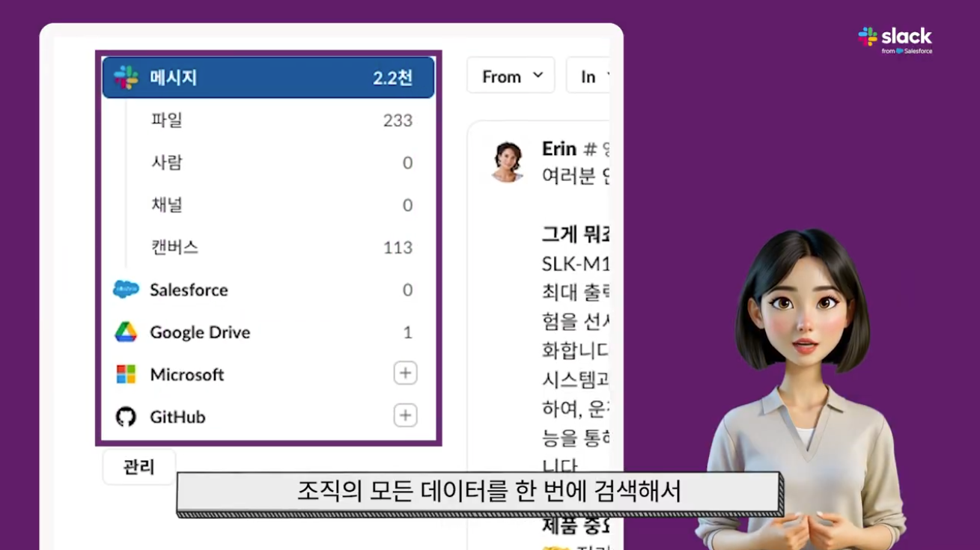Viewport: 980px width, 550px height.
Task: Click the 233 file count
Action: click(x=398, y=120)
